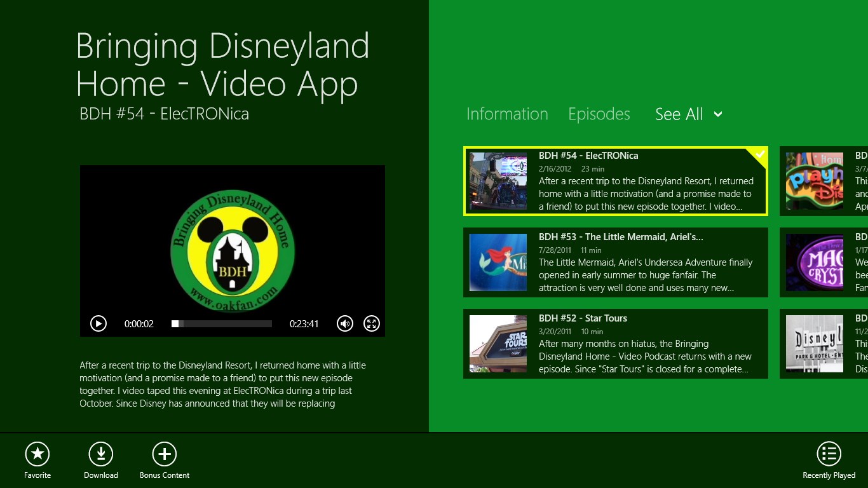Click the Favorite label in app bar
Screen dimensions: 868x488
pos(37,475)
